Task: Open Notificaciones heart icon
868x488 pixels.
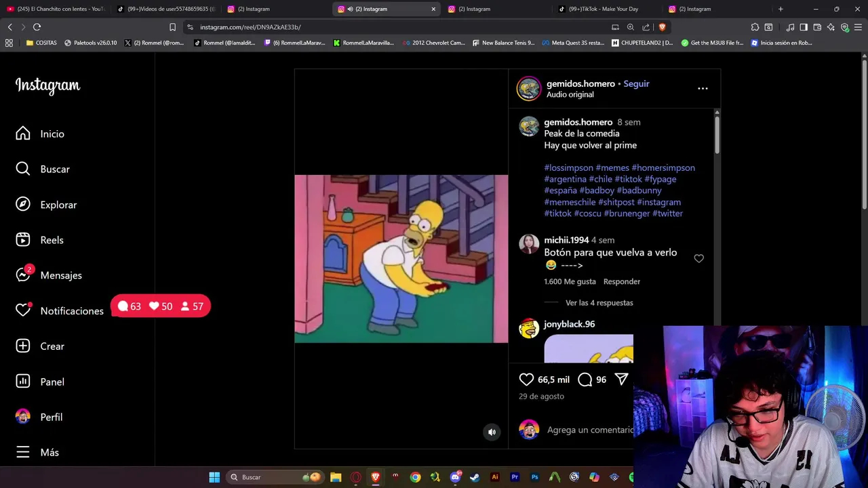Action: tap(23, 310)
